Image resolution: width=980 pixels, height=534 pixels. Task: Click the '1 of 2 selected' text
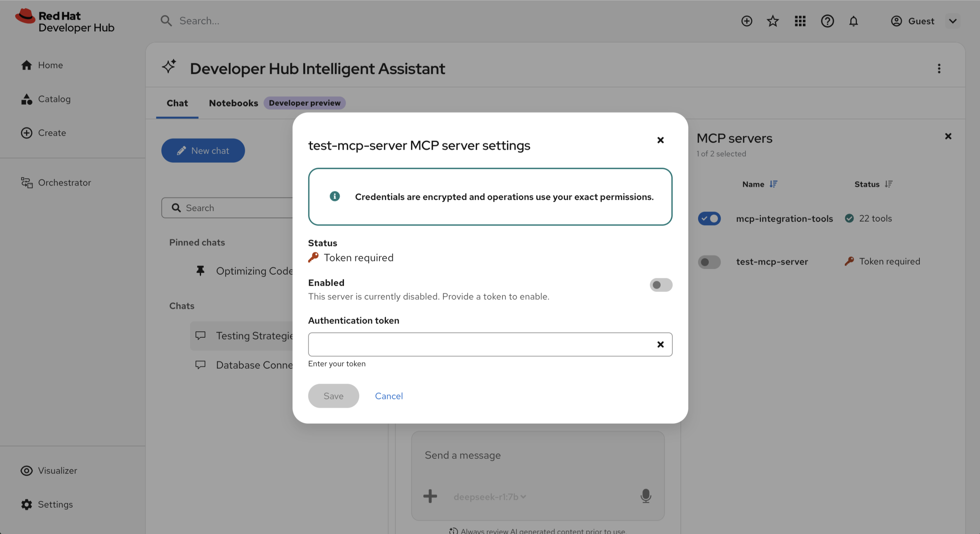click(x=721, y=154)
